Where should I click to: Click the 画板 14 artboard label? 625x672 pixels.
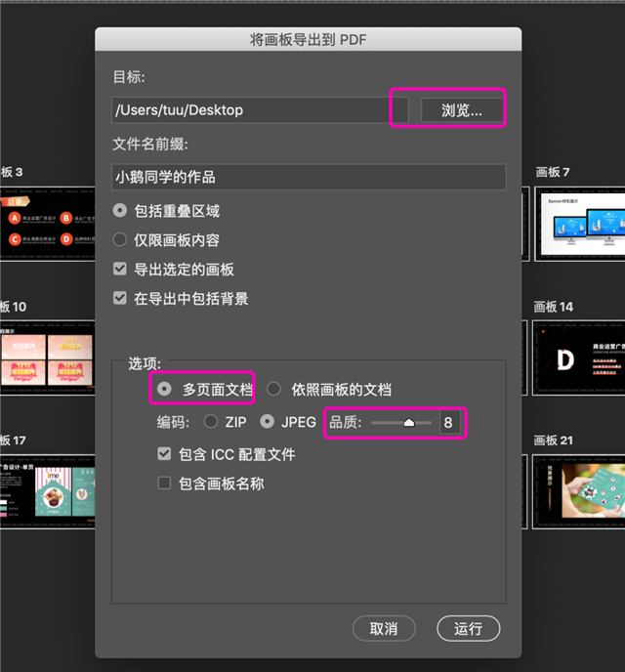click(x=554, y=307)
